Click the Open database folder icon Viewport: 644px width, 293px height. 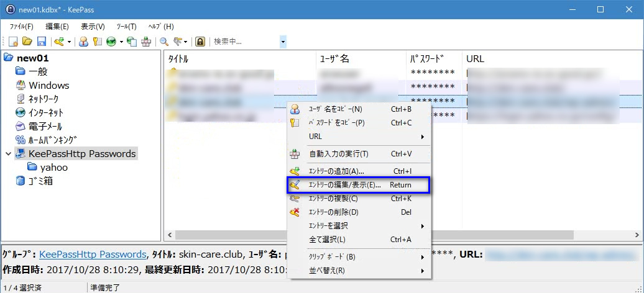[x=27, y=42]
